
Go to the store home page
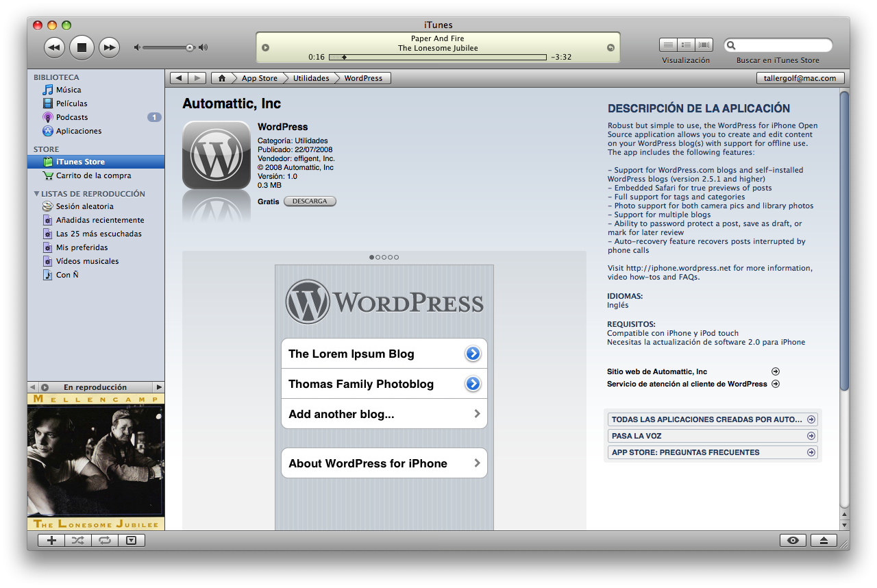click(x=221, y=78)
